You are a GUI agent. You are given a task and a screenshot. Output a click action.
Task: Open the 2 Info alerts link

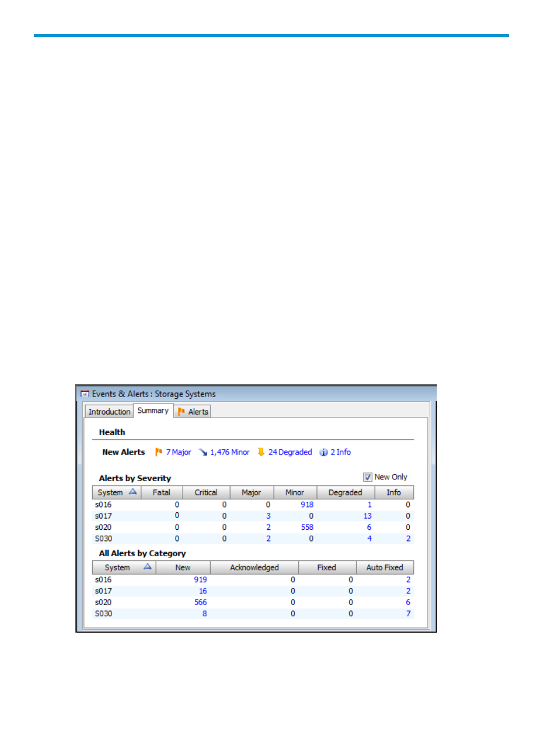(340, 452)
